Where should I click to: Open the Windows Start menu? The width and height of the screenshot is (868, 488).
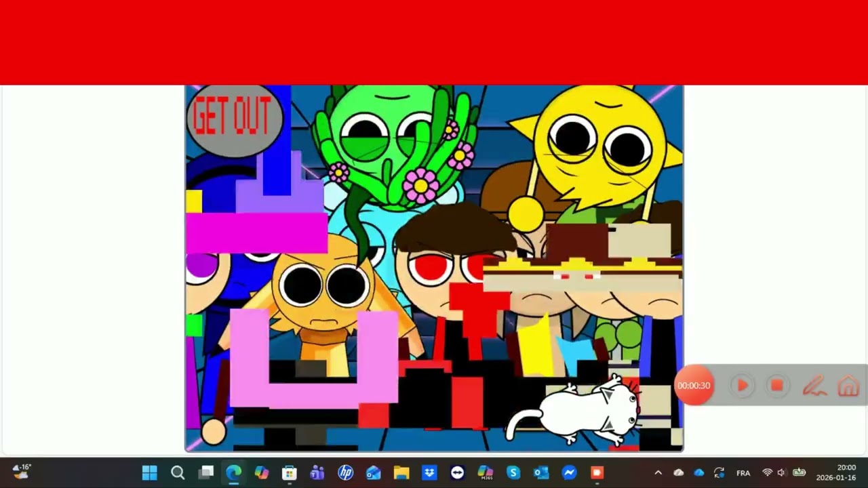(x=150, y=472)
